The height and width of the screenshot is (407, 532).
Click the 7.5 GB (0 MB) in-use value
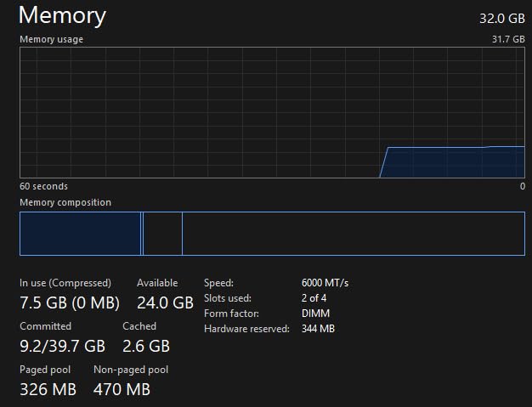70,302
